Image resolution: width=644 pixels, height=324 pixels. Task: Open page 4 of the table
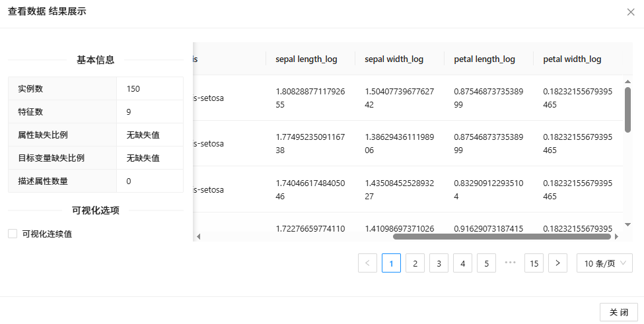(x=462, y=263)
